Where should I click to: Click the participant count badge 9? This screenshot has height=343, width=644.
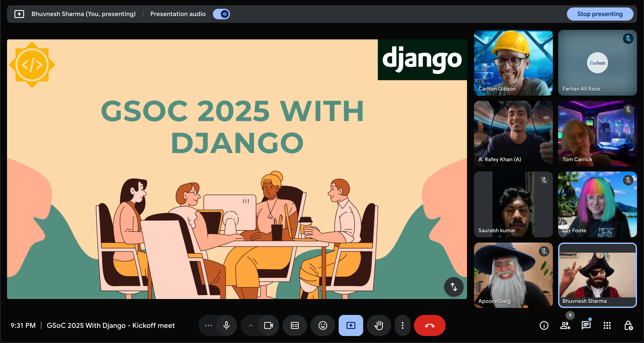pos(570,315)
